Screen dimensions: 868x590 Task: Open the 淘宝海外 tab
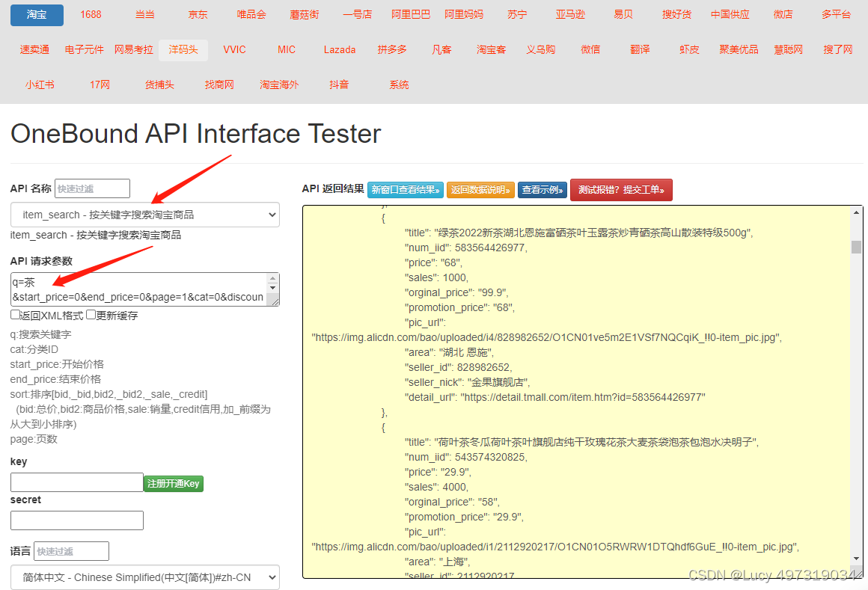(279, 84)
